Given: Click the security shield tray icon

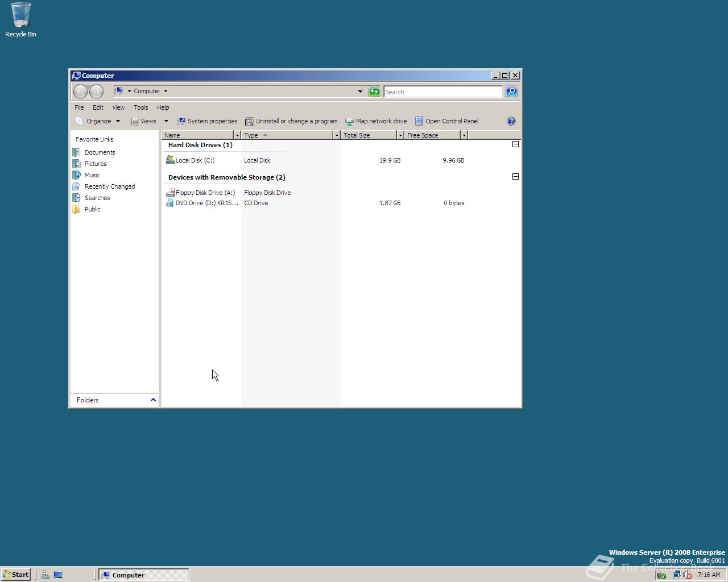Looking at the screenshot, I should (x=661, y=575).
